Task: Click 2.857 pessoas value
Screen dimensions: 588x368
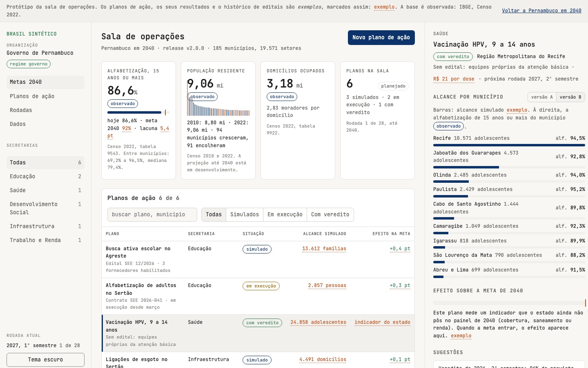Action: click(x=327, y=285)
